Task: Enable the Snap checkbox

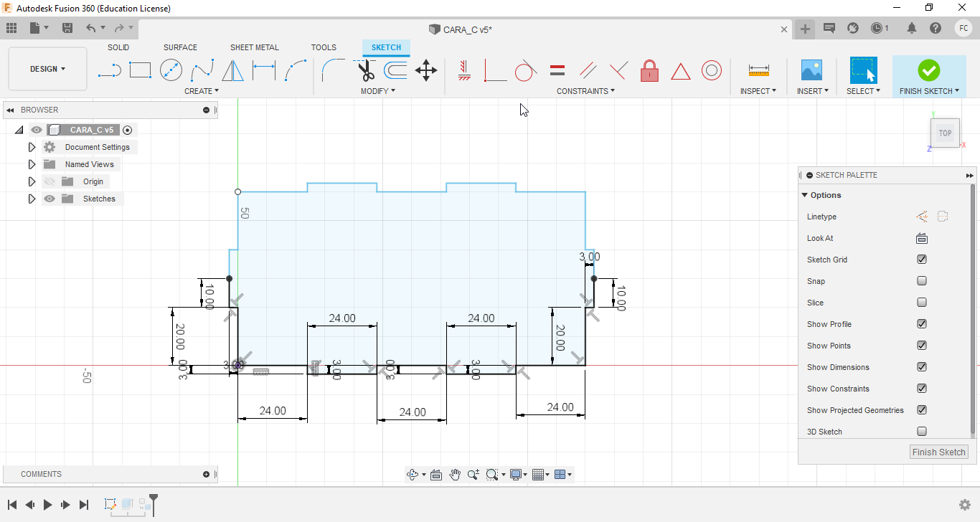Action: point(922,281)
